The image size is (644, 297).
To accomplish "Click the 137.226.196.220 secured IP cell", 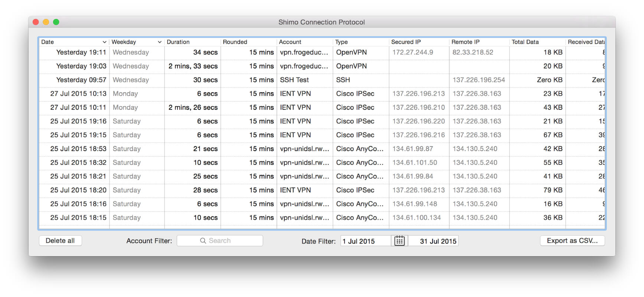I will 418,121.
